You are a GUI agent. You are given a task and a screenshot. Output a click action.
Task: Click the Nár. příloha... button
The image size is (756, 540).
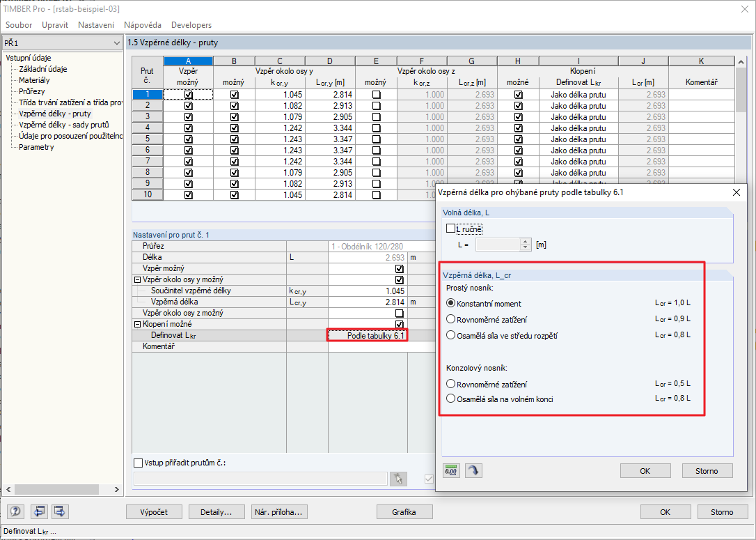pos(279,512)
